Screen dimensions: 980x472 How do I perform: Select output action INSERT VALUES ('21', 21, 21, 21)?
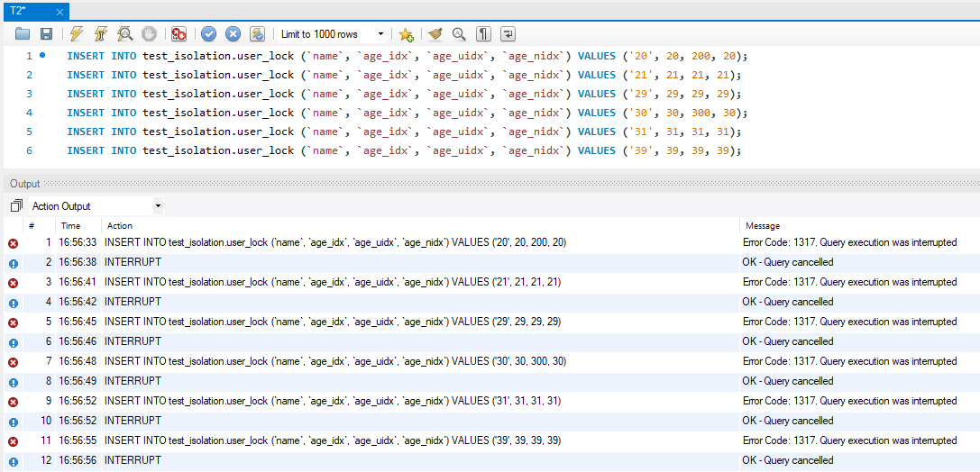(x=333, y=282)
